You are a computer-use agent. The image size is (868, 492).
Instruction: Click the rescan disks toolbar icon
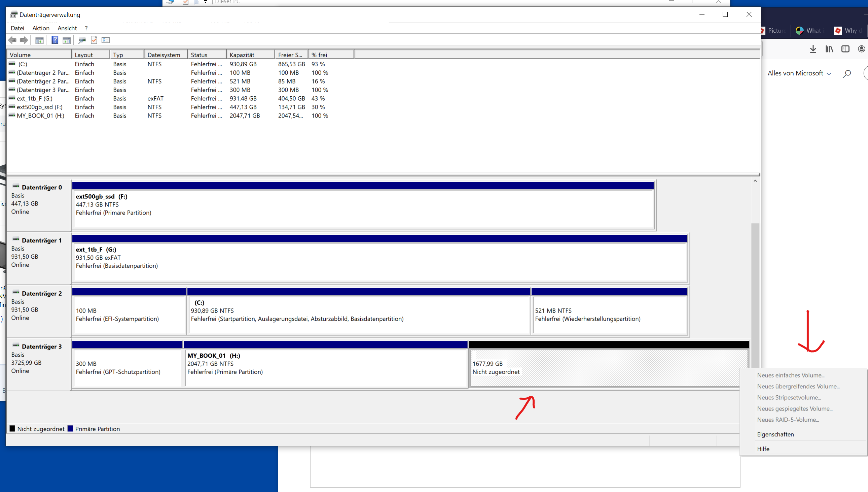point(82,40)
